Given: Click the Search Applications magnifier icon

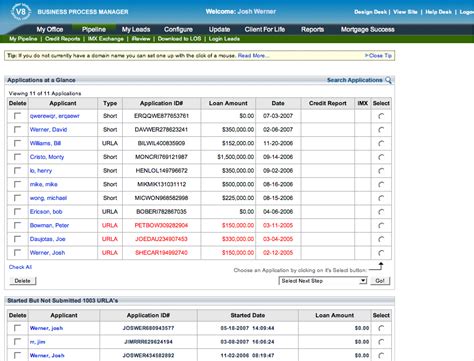Looking at the screenshot, I should click(x=388, y=80).
